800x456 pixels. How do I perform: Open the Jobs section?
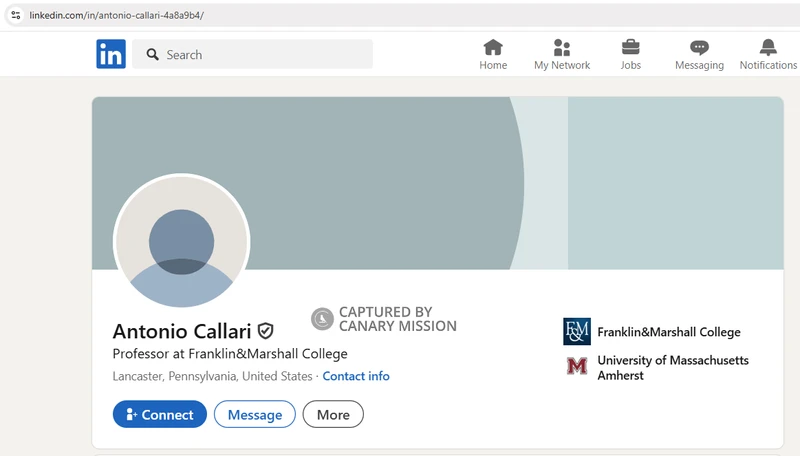click(630, 55)
